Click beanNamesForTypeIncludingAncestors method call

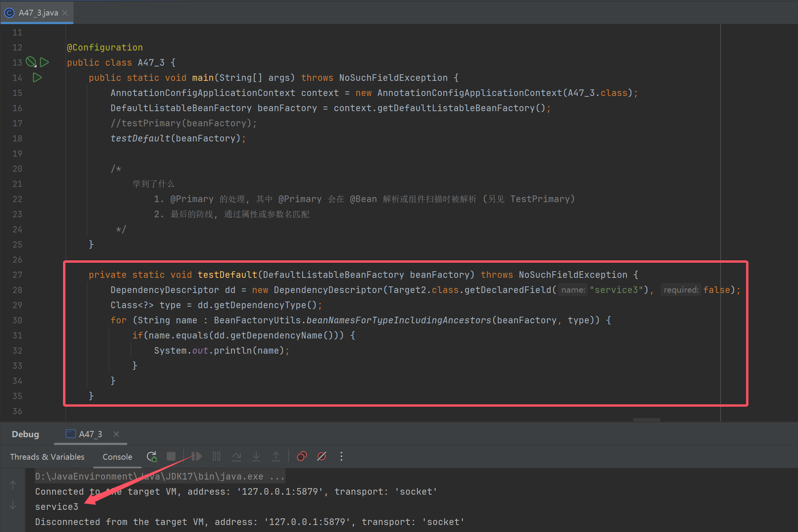click(399, 320)
